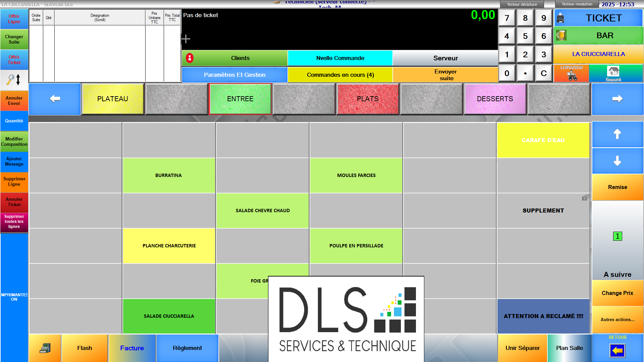This screenshot has width=644, height=362.
Task: Click Testeur resolution button
Action: (577, 4)
